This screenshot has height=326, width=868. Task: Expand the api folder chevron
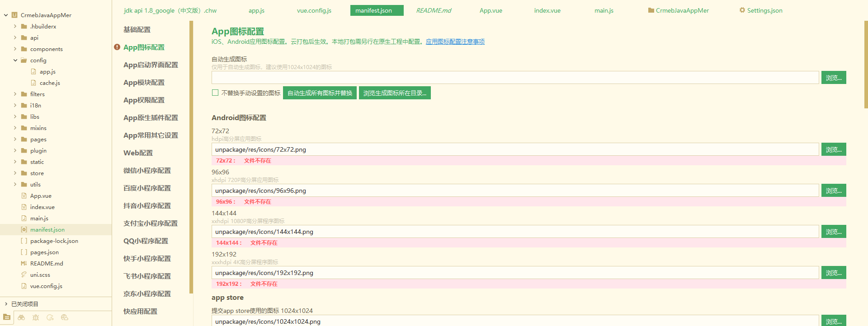15,37
